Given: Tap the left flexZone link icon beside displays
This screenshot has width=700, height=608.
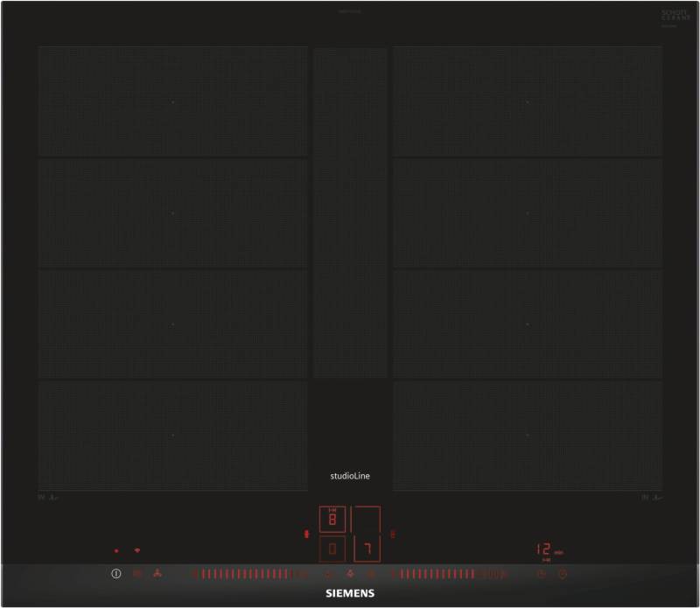Looking at the screenshot, I should click(x=306, y=534).
